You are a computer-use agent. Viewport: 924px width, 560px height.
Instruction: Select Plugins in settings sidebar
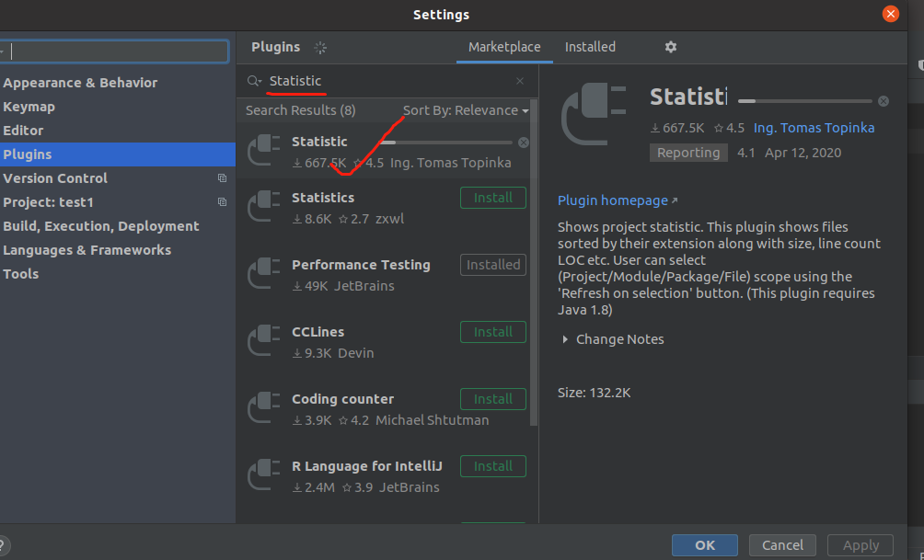(118, 154)
